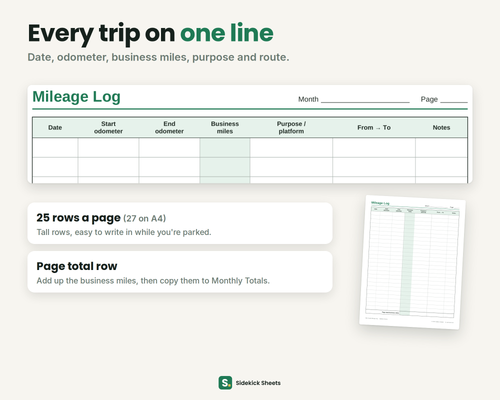This screenshot has width=500, height=400.
Task: Click the 'Every trip on' headline text
Action: coord(101,34)
